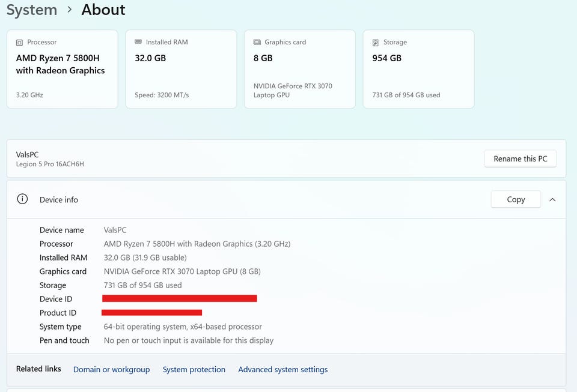Open Domain or workgroup link
The height and width of the screenshot is (392, 577).
coord(112,369)
